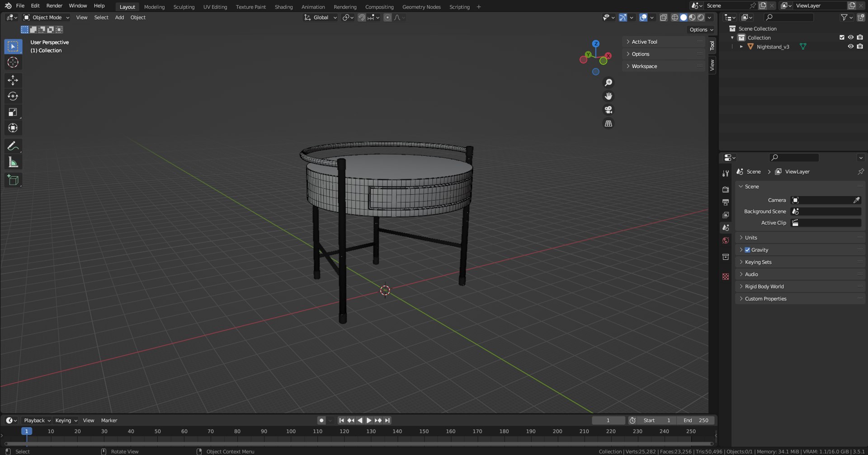Screen dimensions: 868x455
Task: Open the Keying dropdown in timeline
Action: (66, 420)
